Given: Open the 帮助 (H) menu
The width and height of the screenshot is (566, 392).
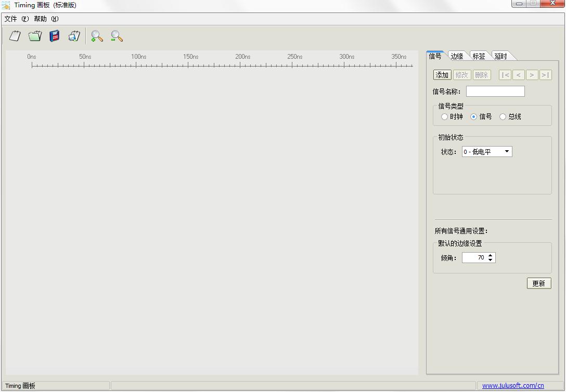Looking at the screenshot, I should click(x=46, y=19).
